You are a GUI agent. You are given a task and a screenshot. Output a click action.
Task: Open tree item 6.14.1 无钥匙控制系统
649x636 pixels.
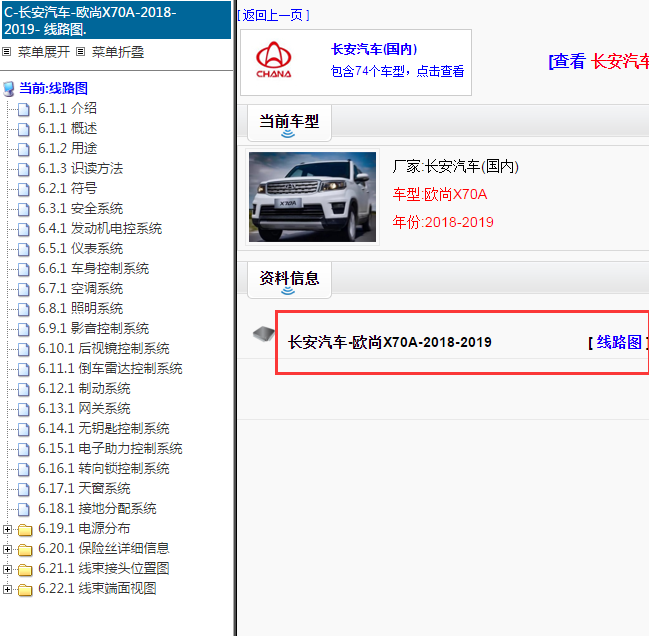(103, 428)
